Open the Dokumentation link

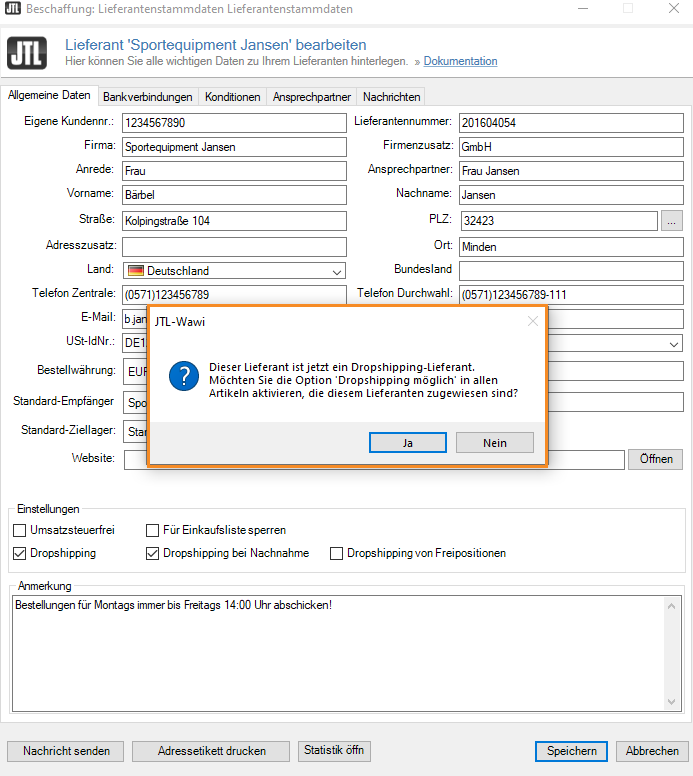click(460, 61)
